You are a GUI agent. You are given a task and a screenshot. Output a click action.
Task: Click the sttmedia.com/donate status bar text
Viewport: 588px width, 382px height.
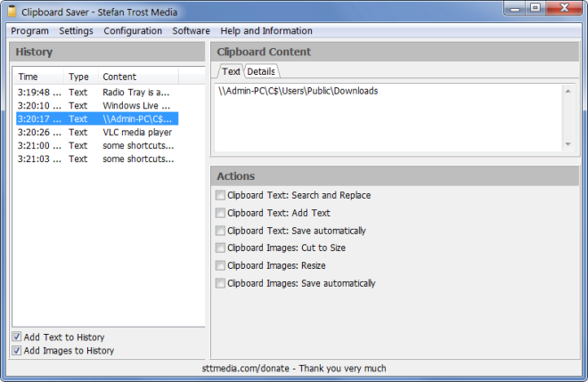tap(294, 369)
